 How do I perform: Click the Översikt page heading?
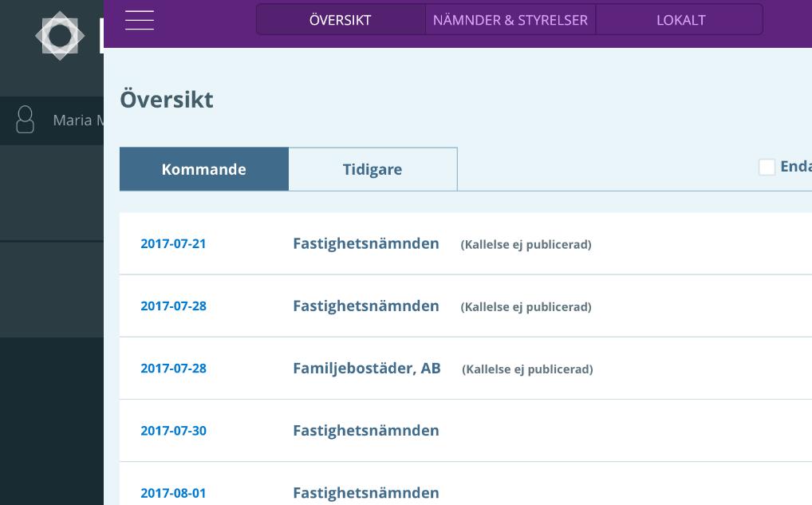pyautogui.click(x=167, y=99)
